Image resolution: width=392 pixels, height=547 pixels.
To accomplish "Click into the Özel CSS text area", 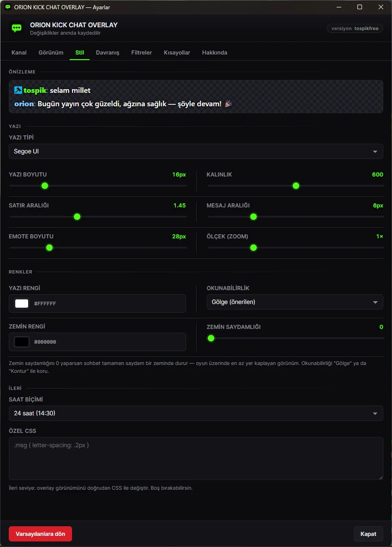I will pyautogui.click(x=196, y=459).
